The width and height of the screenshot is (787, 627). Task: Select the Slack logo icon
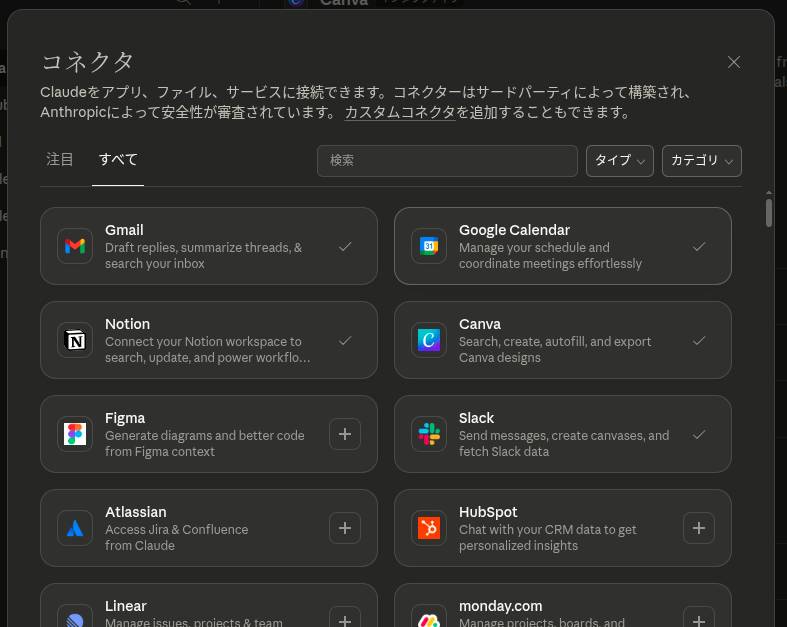pyautogui.click(x=429, y=434)
